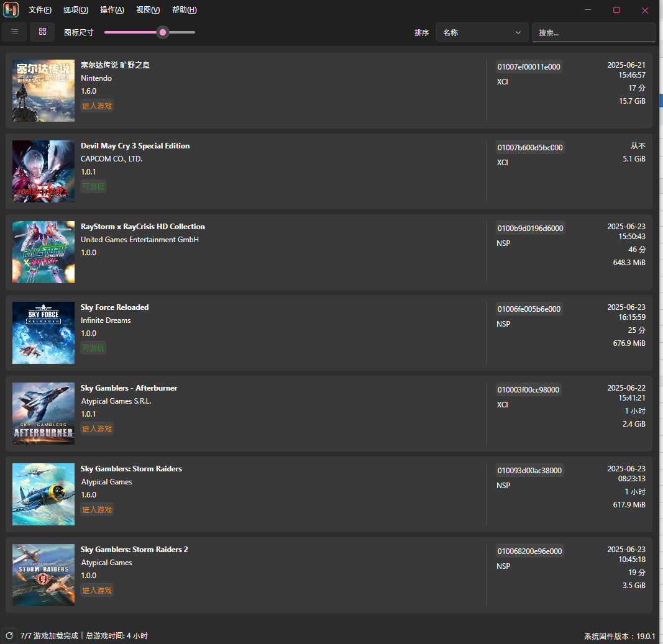Focus the 搜索 search input field
This screenshot has height=644, width=663.
[x=593, y=32]
